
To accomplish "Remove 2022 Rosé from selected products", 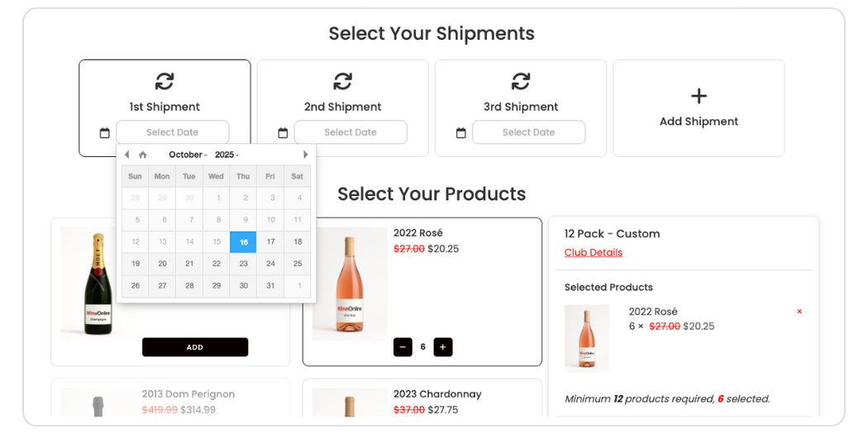I will [799, 312].
